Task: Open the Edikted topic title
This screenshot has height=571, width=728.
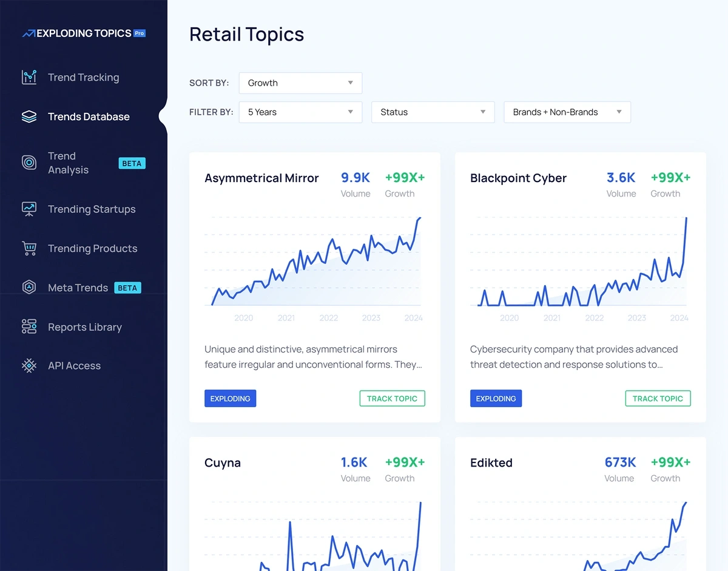Action: coord(491,462)
